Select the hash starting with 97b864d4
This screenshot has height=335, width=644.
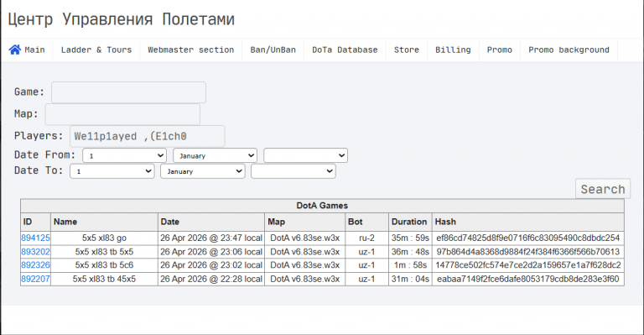click(528, 252)
